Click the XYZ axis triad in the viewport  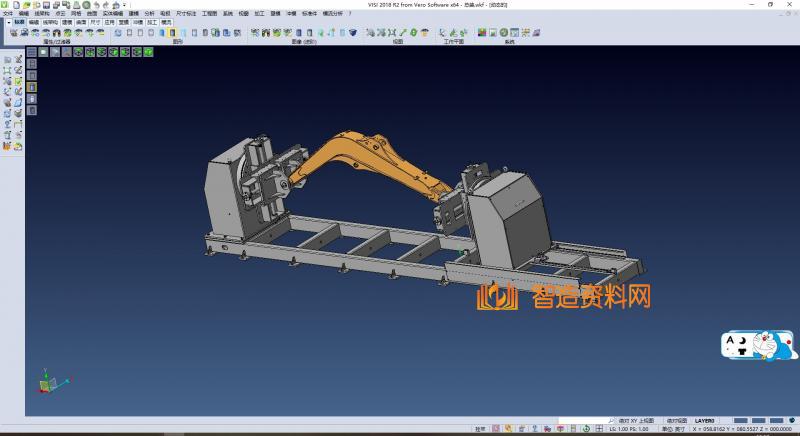click(x=48, y=383)
